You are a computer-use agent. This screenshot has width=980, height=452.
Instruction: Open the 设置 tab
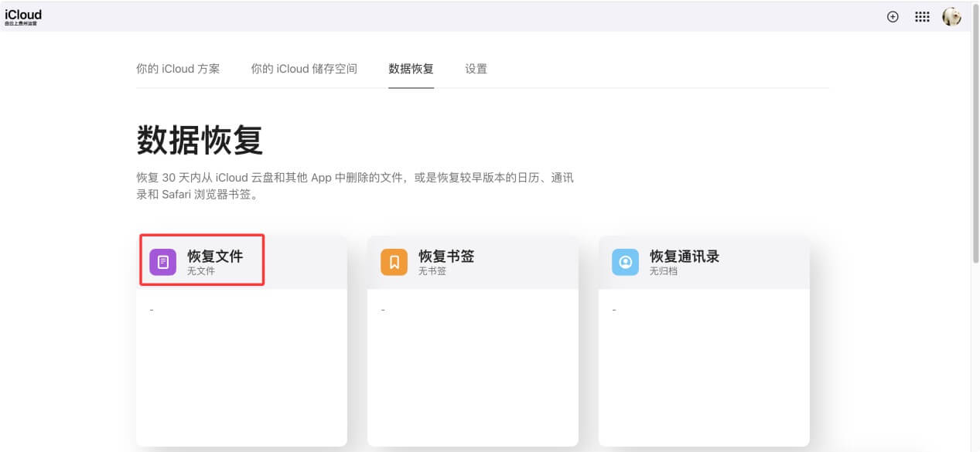click(475, 69)
